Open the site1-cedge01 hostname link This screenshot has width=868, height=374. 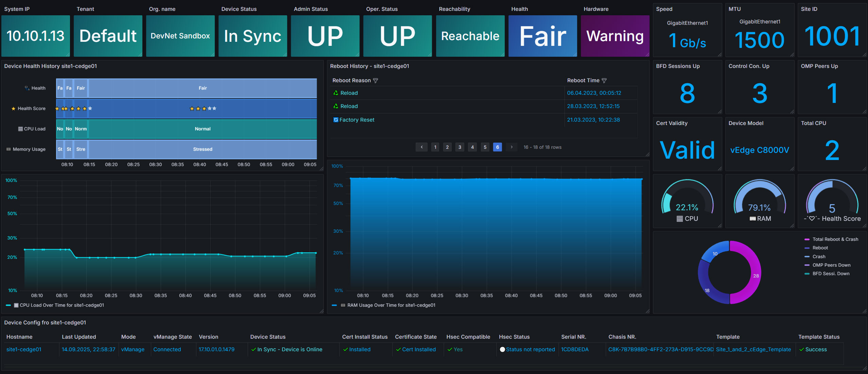tap(24, 350)
